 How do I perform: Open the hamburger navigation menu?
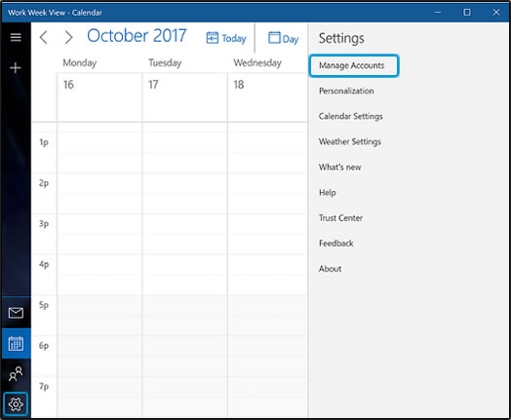(x=16, y=37)
